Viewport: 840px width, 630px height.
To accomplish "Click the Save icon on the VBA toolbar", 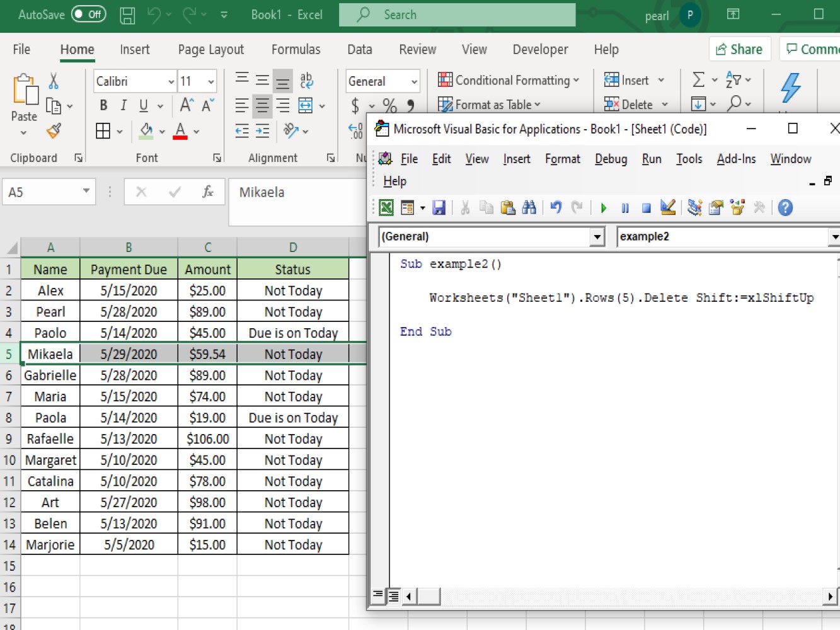I will [x=439, y=207].
